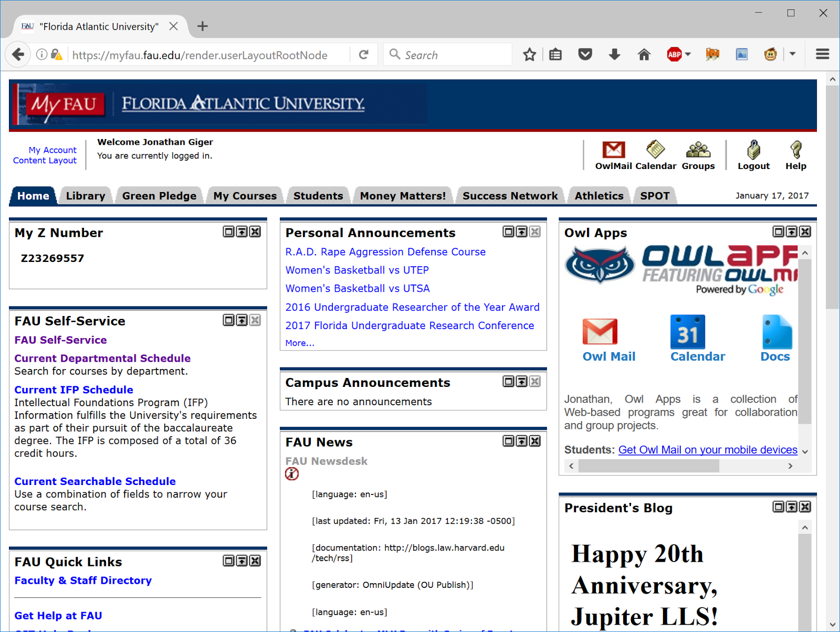Click the Adblock Plus ABP icon

click(674, 55)
